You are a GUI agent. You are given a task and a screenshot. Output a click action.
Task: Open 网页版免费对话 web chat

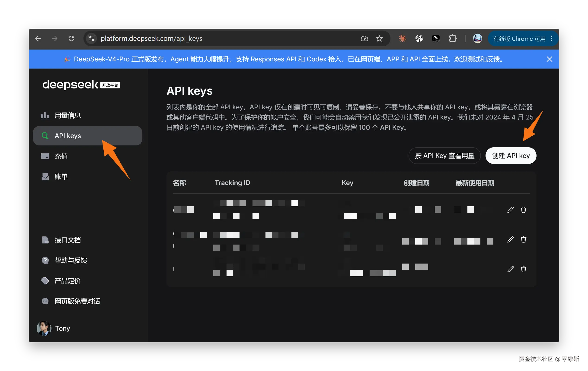click(87, 301)
